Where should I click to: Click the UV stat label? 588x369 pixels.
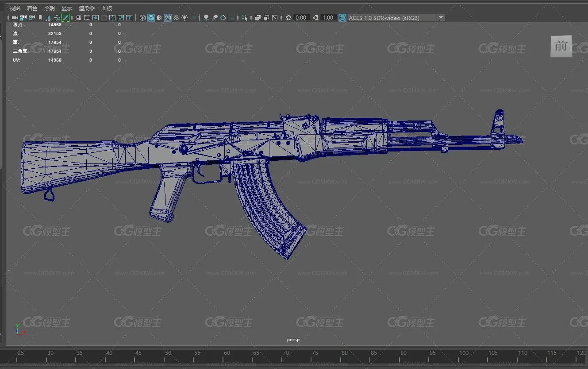tap(16, 60)
